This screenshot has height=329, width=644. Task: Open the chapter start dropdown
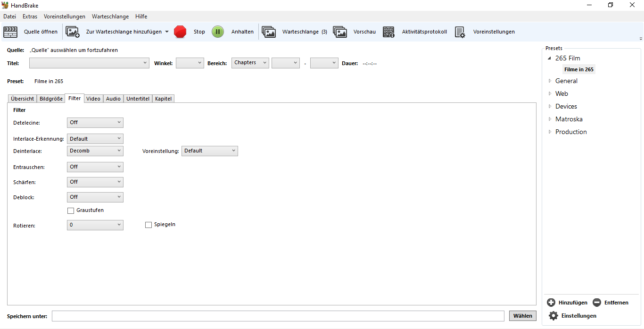click(x=285, y=63)
